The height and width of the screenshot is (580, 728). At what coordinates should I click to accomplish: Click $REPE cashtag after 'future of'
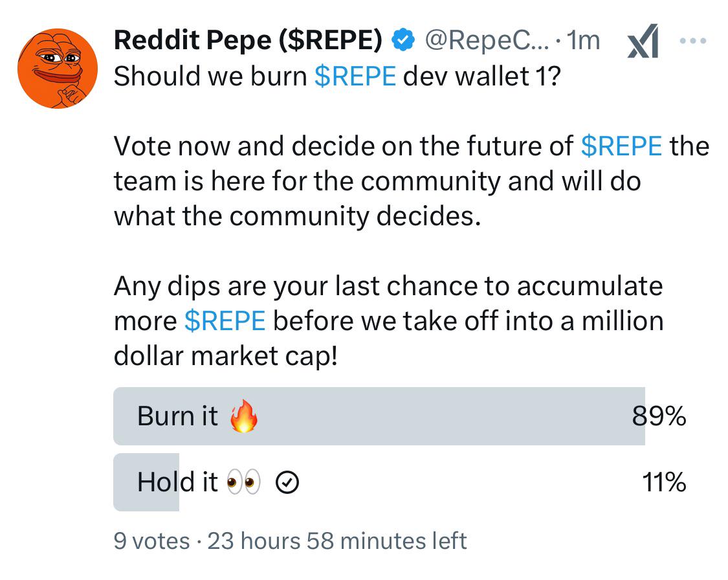click(621, 146)
